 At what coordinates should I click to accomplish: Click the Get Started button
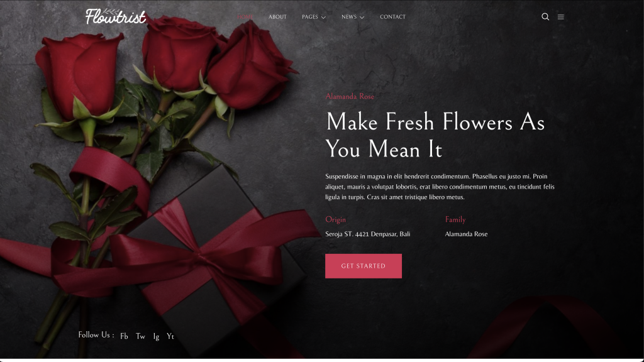pos(364,266)
